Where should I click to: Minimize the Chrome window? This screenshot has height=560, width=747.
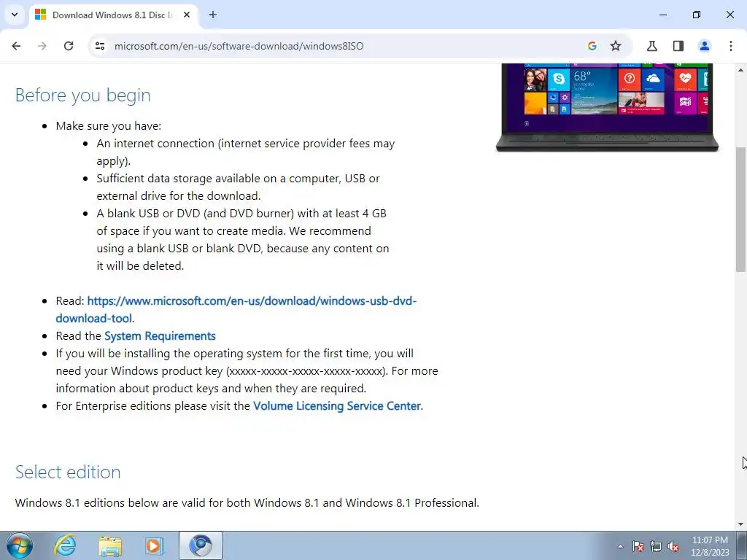point(662,15)
